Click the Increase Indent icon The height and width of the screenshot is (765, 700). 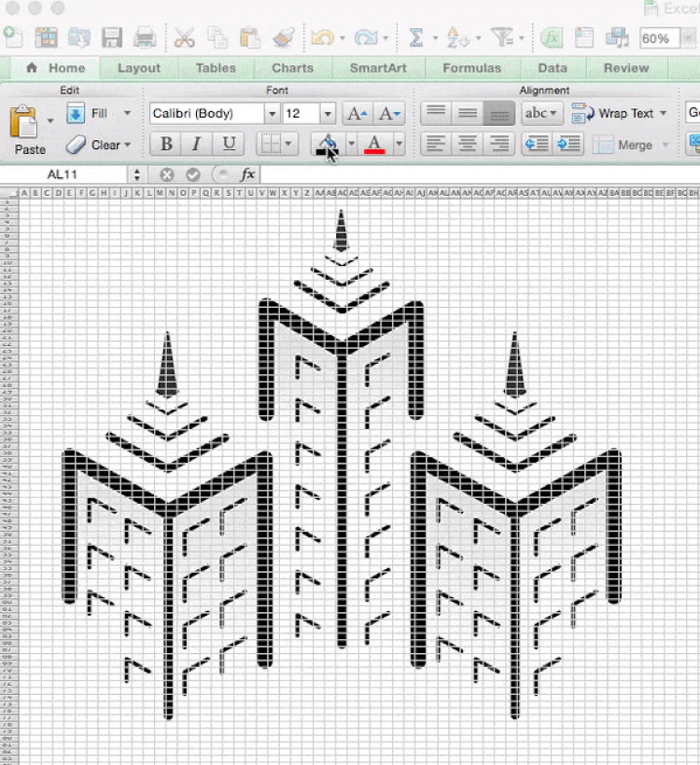click(567, 145)
